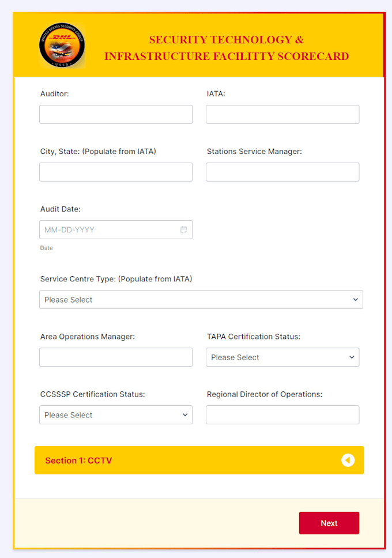Click the Regional Director of Operations field
392x558 pixels.
282,414
